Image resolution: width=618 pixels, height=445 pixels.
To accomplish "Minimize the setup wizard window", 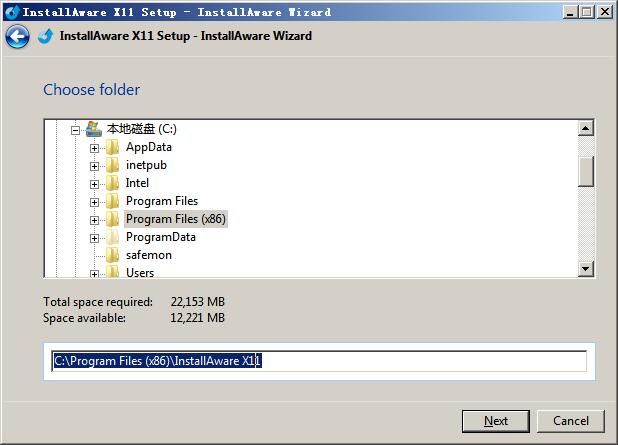I will coord(570,12).
